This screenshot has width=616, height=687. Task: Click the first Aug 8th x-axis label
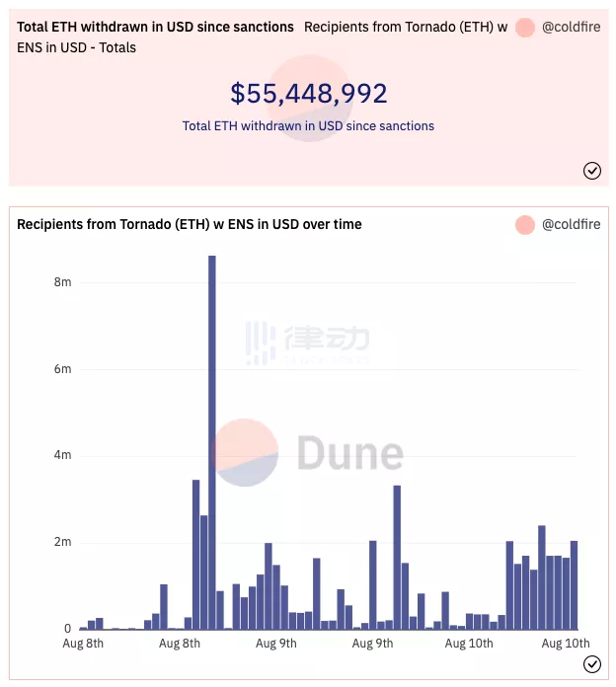click(83, 644)
